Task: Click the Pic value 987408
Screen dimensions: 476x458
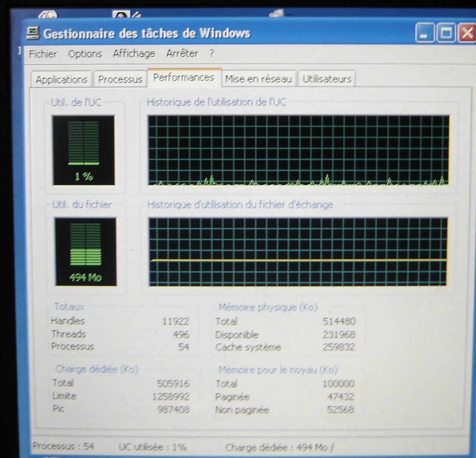Action: pyautogui.click(x=173, y=409)
